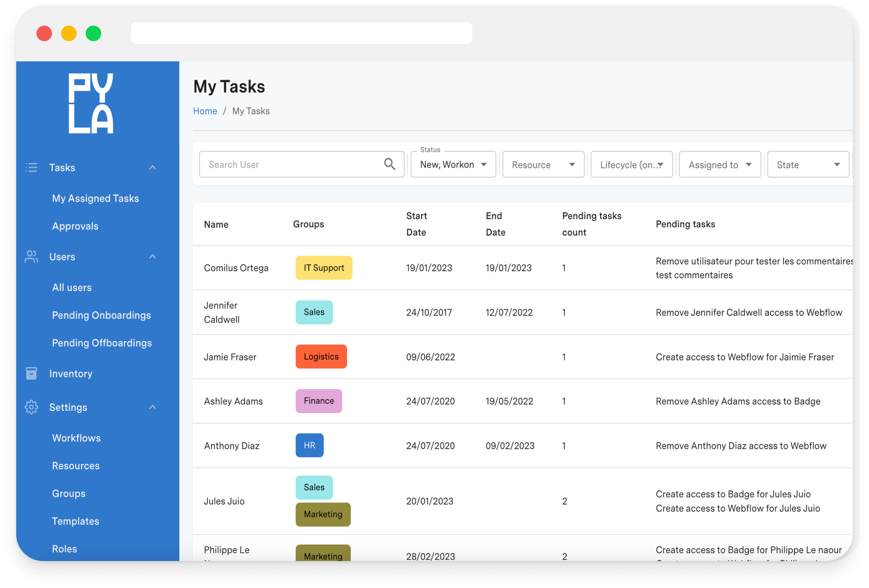This screenshot has height=588, width=869.
Task: Select My Assigned Tasks in sidebar
Action: coord(95,198)
